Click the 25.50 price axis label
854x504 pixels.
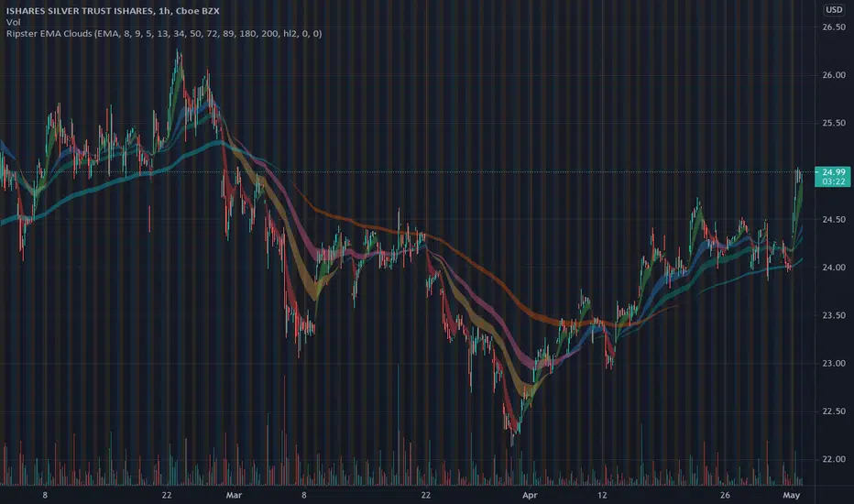834,123
